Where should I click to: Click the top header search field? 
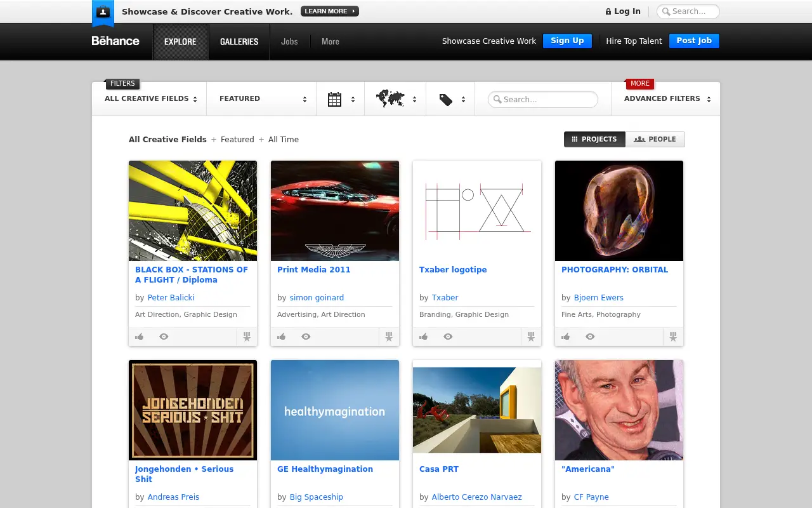coord(688,11)
